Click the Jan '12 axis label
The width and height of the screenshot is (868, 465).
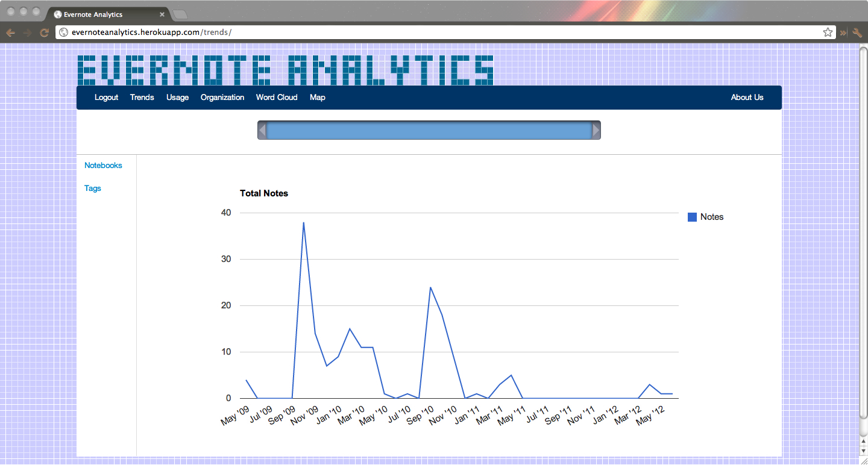[605, 415]
